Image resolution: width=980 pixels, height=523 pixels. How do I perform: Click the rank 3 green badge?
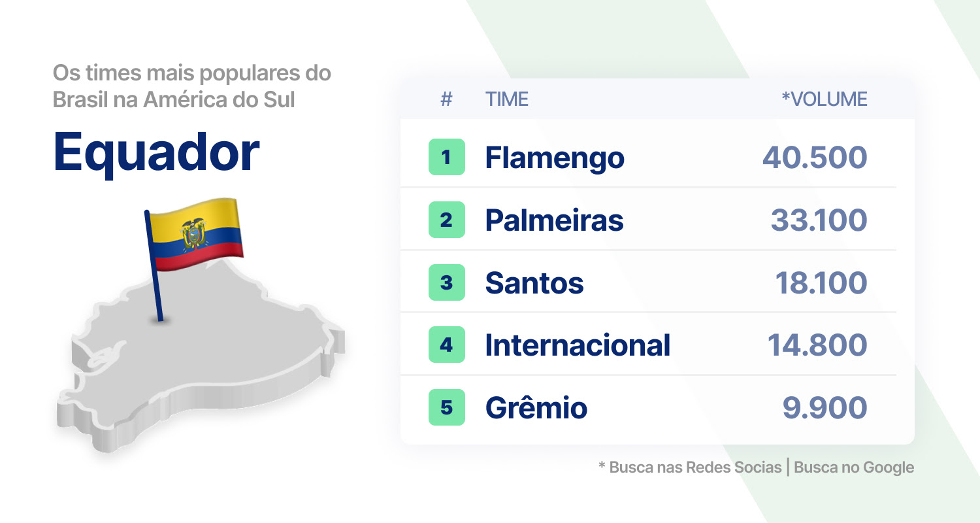(447, 282)
